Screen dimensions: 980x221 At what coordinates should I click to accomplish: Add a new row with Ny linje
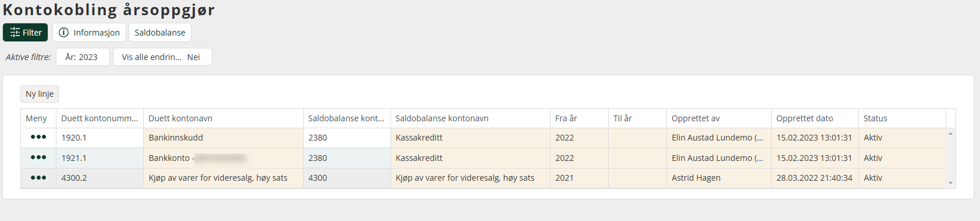40,94
